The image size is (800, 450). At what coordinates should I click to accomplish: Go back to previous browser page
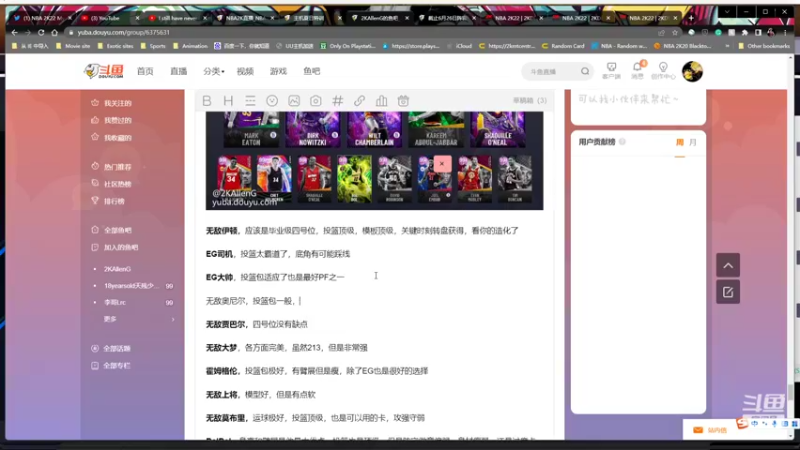coord(14,32)
